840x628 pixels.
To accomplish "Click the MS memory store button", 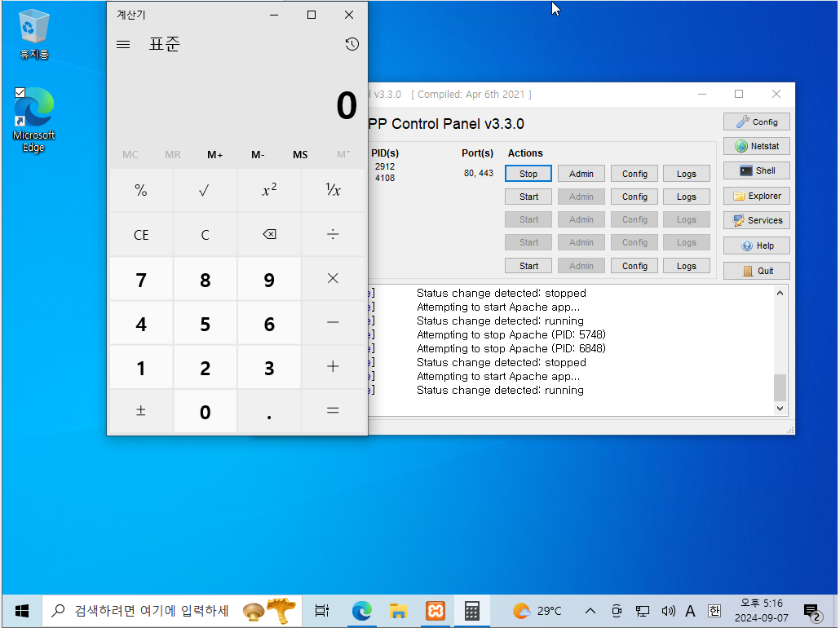I will point(300,155).
